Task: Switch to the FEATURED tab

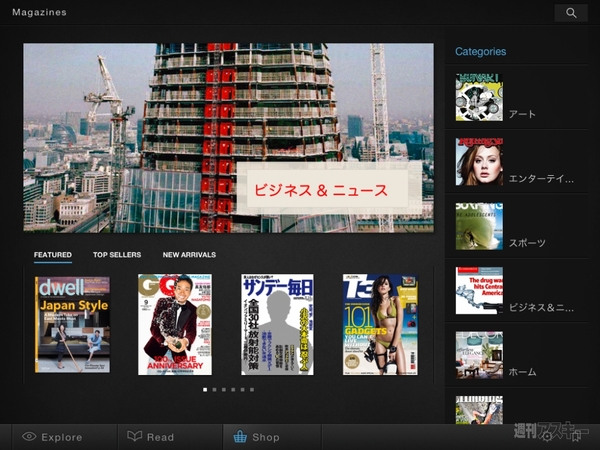Action: click(x=53, y=255)
